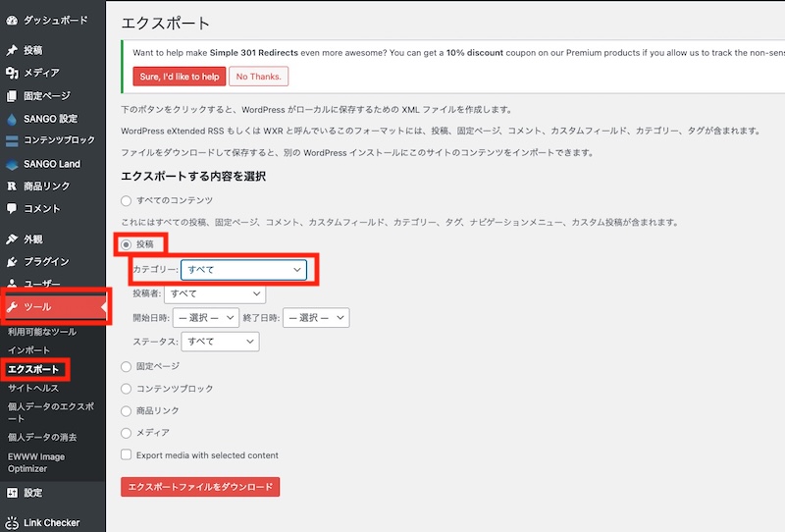Screen dimensions: 785x532
Task: Click the Link Checker icon
Action: 12,523
